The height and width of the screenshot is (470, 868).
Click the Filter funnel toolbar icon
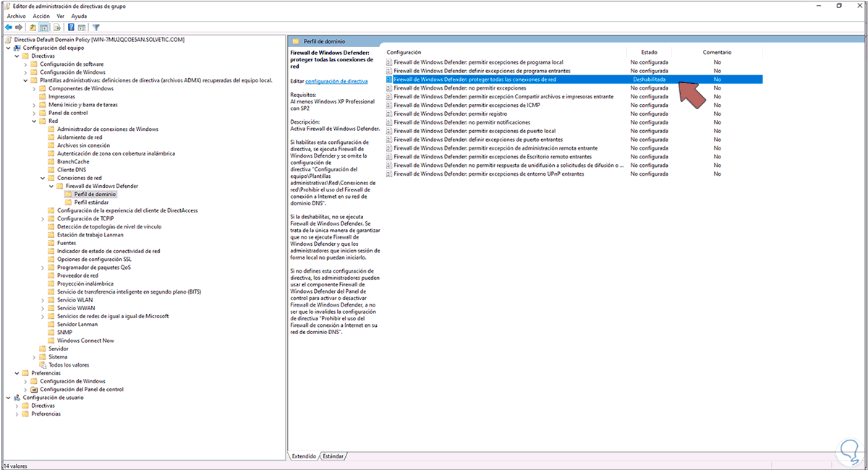(x=96, y=27)
